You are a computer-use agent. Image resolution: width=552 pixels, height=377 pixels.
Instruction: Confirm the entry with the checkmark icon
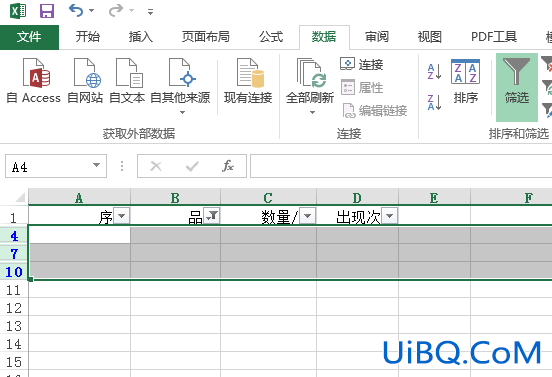pos(192,166)
